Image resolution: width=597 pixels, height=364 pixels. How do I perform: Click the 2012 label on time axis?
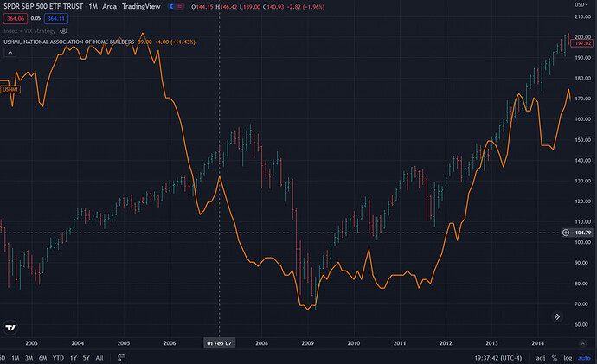[446, 343]
